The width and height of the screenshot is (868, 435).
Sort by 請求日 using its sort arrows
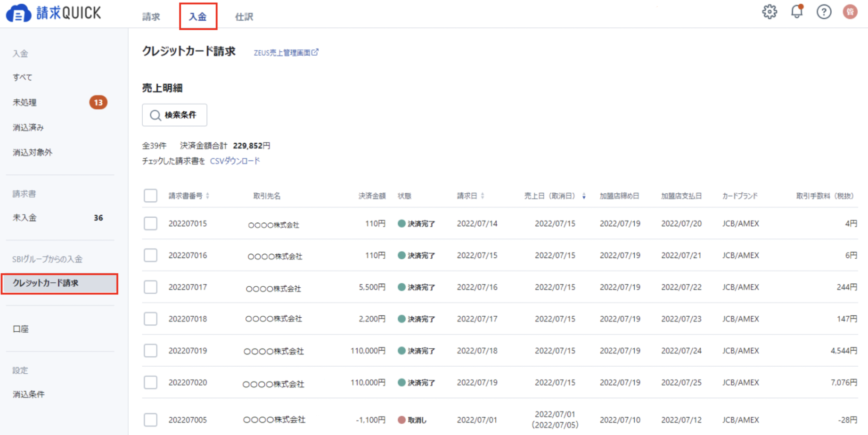point(483,196)
